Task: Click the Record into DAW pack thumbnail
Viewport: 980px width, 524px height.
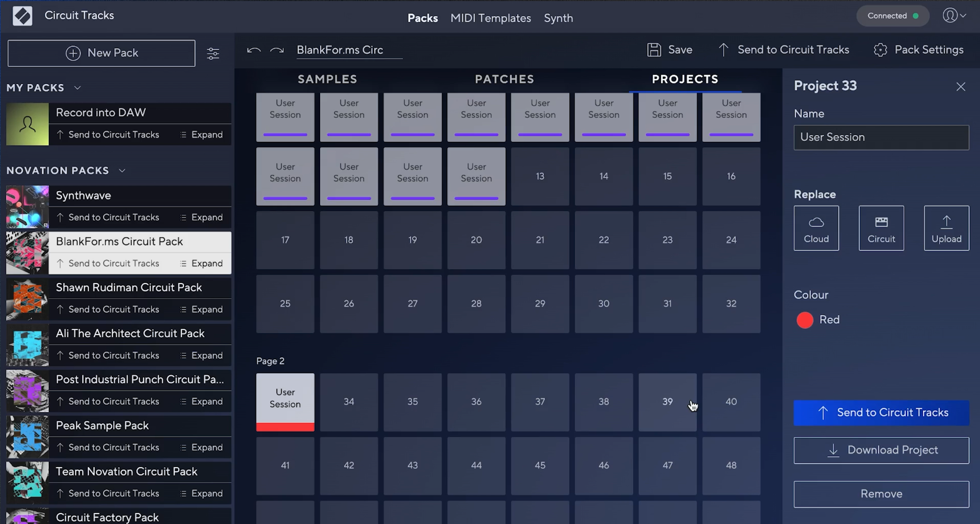Action: 27,124
